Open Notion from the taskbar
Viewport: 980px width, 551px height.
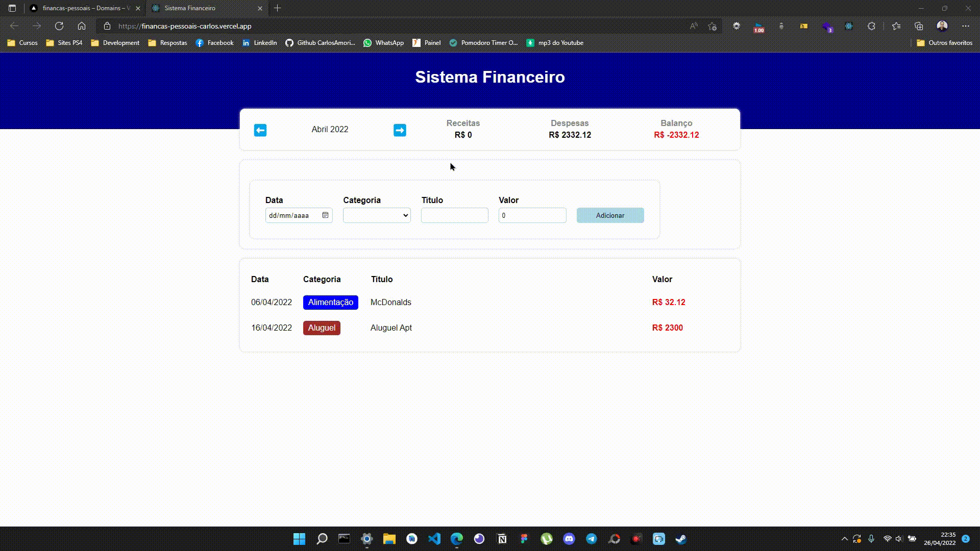point(502,539)
